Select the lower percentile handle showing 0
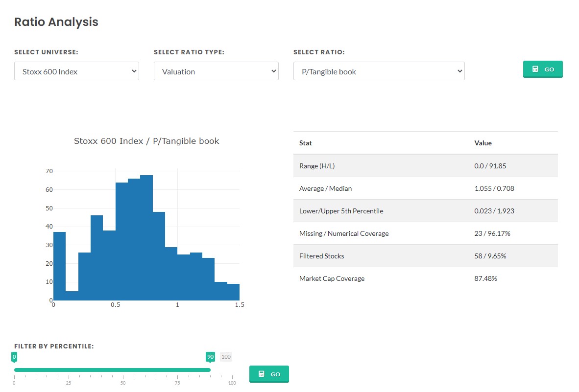This screenshot has height=392, width=579. click(x=14, y=357)
